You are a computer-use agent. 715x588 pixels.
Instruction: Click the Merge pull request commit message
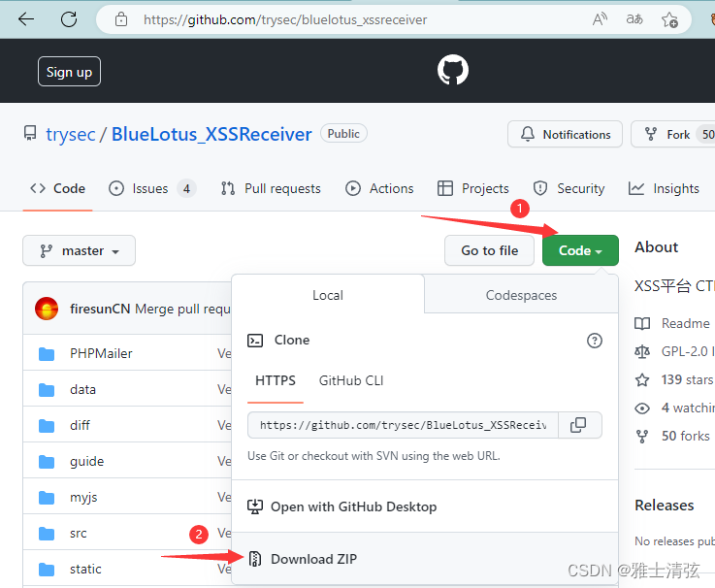coord(182,309)
